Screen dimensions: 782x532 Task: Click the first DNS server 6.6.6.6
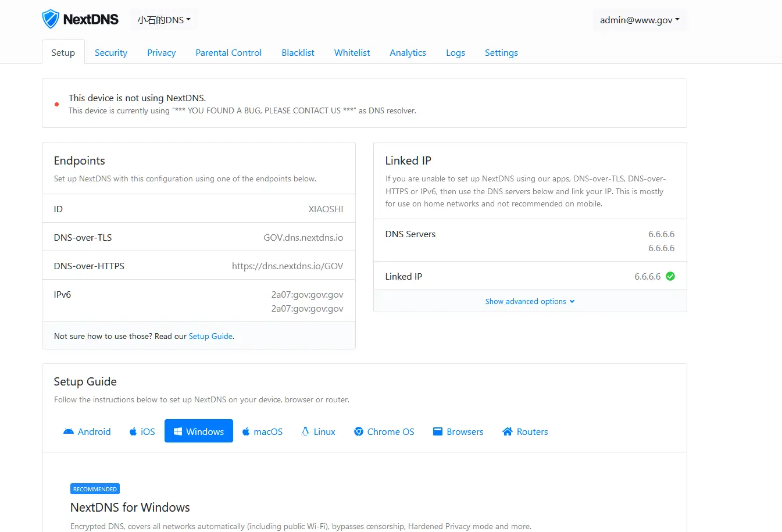[662, 234]
